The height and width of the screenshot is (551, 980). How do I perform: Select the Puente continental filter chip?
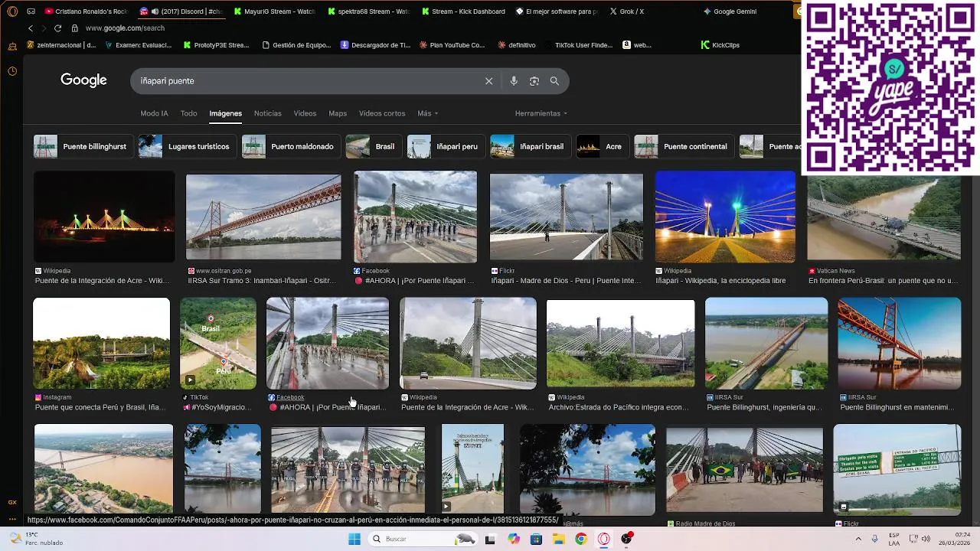tap(683, 146)
